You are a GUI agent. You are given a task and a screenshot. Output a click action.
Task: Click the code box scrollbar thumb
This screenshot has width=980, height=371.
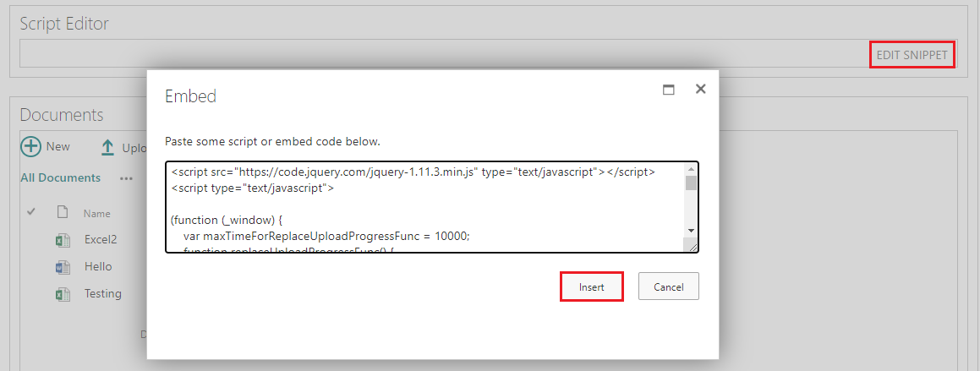point(691,183)
